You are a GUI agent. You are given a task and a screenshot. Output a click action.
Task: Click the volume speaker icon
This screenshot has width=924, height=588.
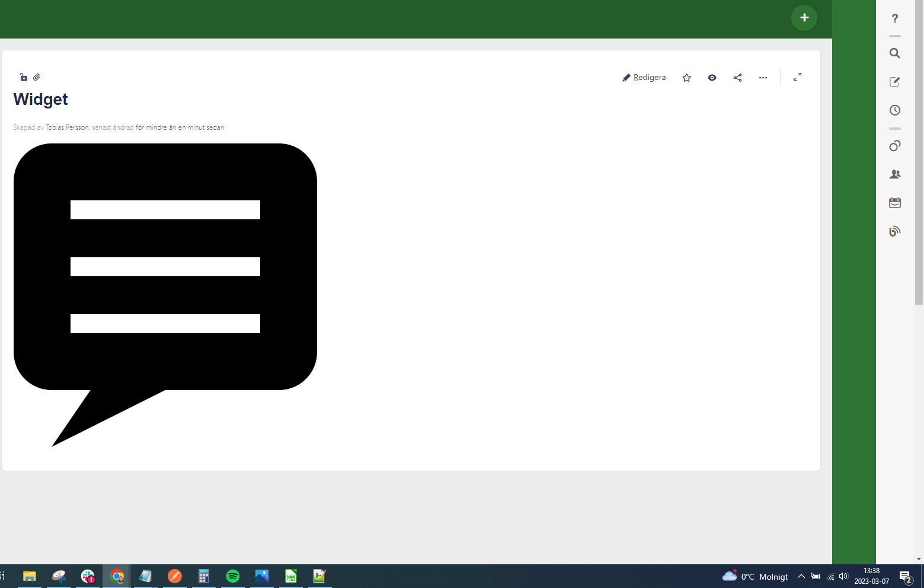[843, 576]
